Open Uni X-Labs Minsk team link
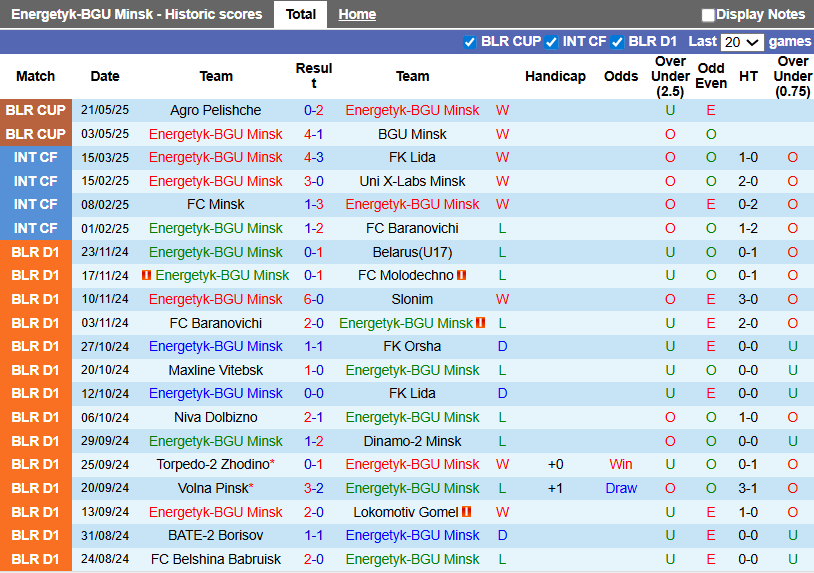 (x=412, y=181)
